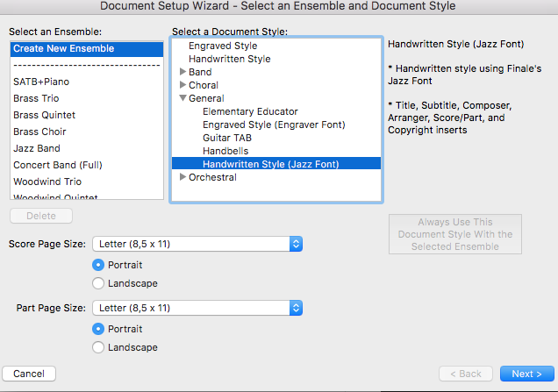Pick Concert Band (Full) ensemble

coord(57,165)
